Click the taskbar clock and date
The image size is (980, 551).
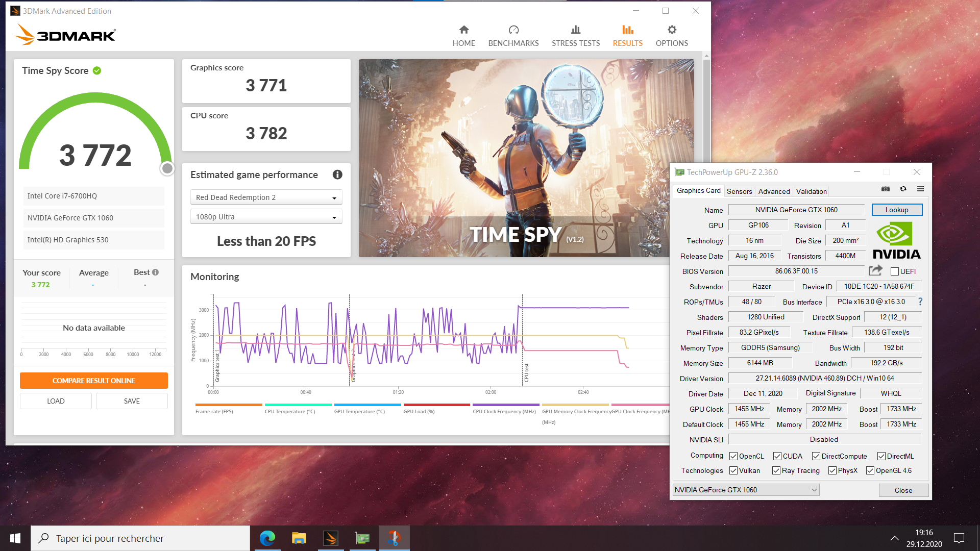(x=924, y=538)
